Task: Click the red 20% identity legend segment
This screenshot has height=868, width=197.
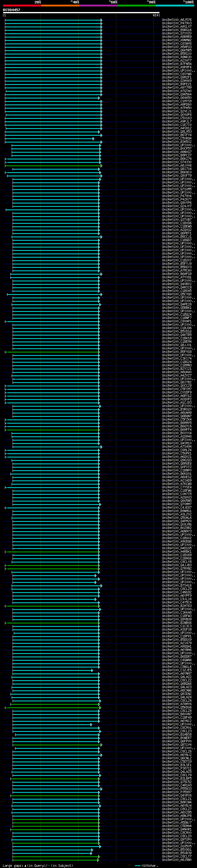Action: click(x=22, y=6)
